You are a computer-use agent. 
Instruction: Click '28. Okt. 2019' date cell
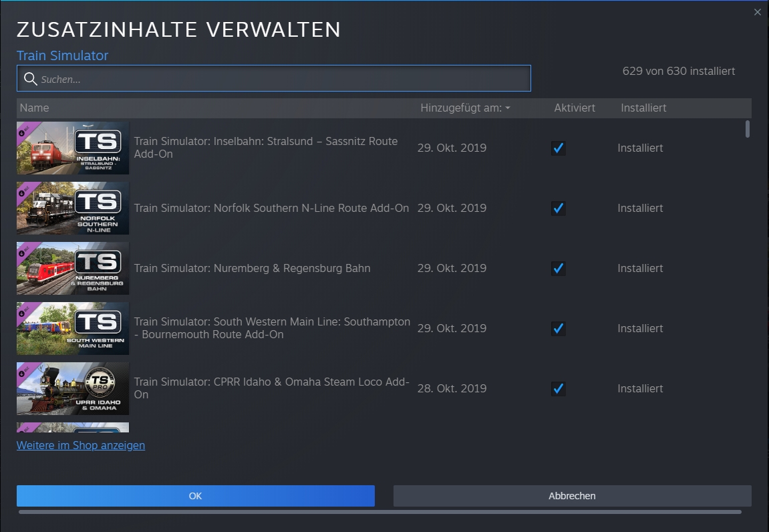(452, 388)
